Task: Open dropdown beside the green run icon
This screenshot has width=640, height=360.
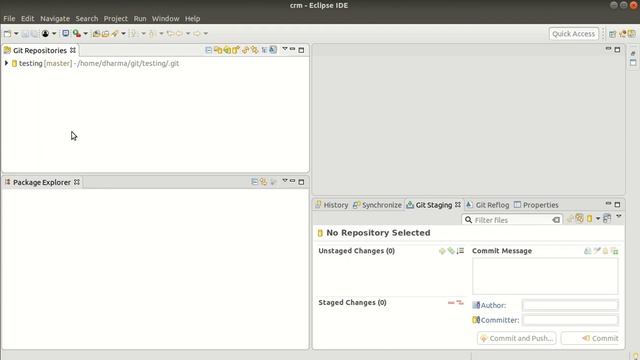Action: pyautogui.click(x=85, y=34)
